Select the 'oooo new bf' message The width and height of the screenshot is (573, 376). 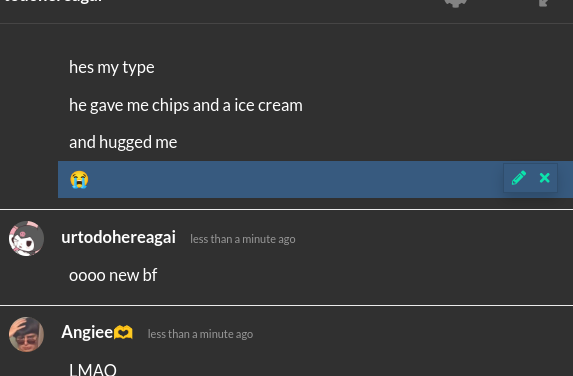point(113,275)
